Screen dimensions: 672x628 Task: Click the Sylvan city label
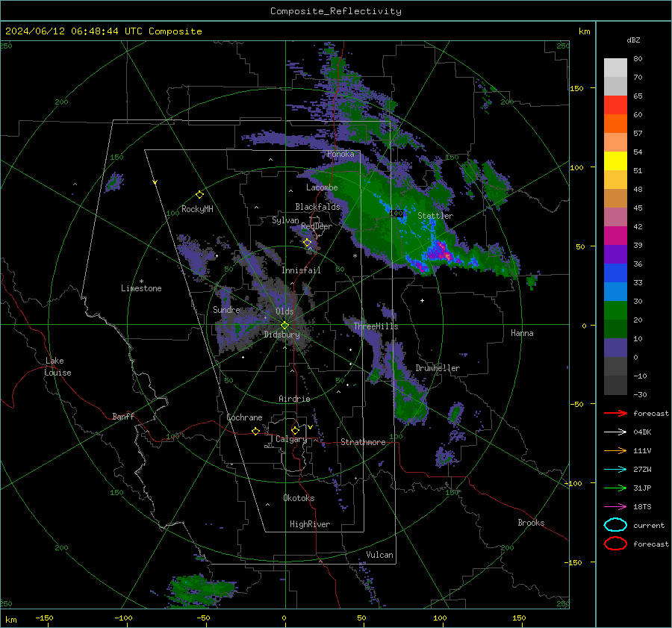(x=285, y=220)
